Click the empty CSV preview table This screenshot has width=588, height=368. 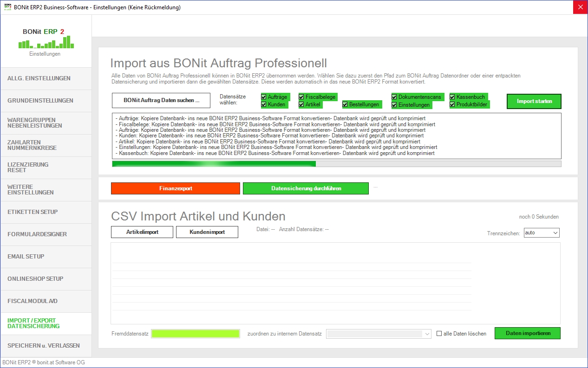coord(335,283)
